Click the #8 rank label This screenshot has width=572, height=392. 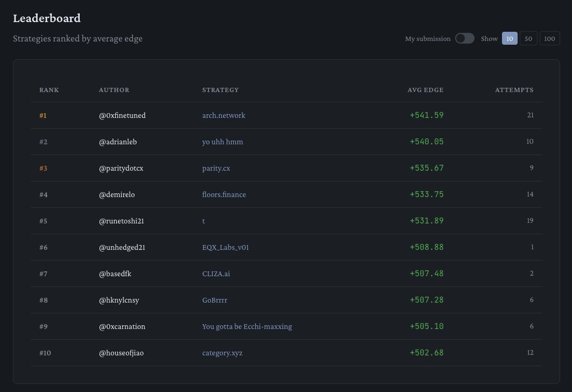[x=44, y=300]
